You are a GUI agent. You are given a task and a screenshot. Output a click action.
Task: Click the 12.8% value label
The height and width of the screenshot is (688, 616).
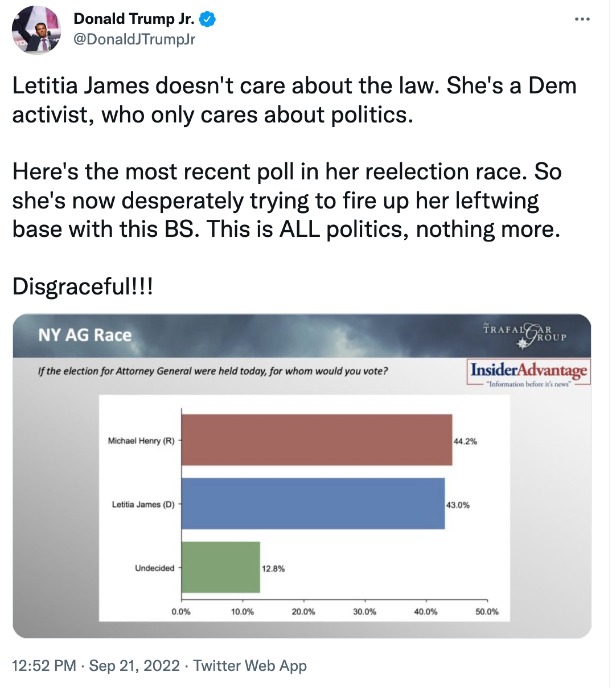[x=273, y=568]
